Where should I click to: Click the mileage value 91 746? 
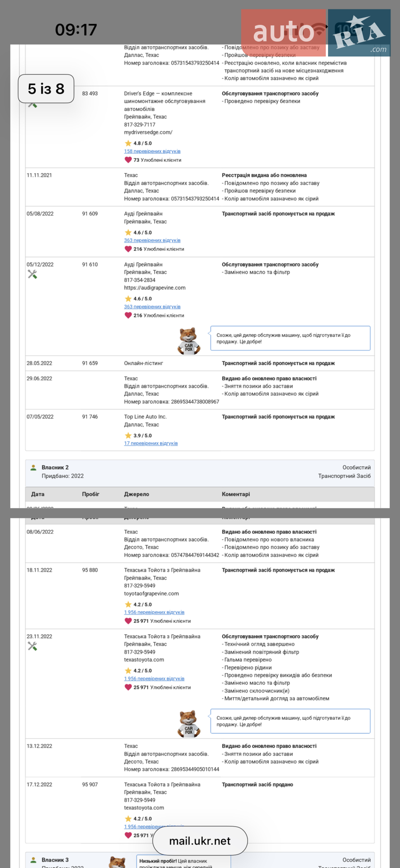click(90, 417)
